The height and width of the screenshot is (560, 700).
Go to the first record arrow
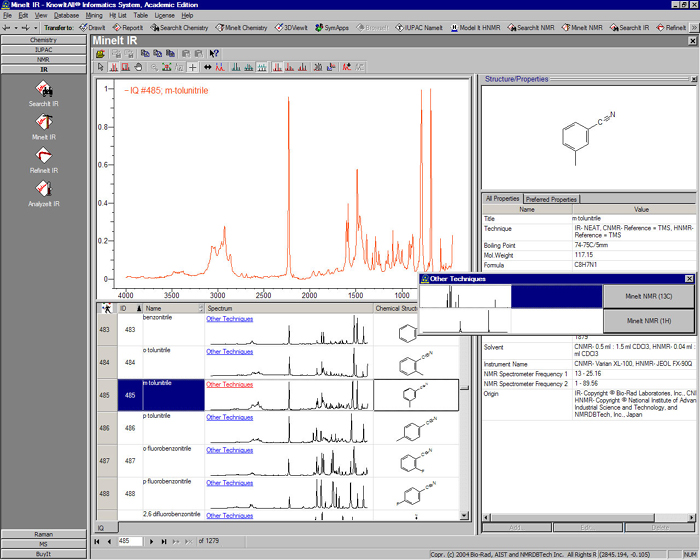tap(97, 541)
